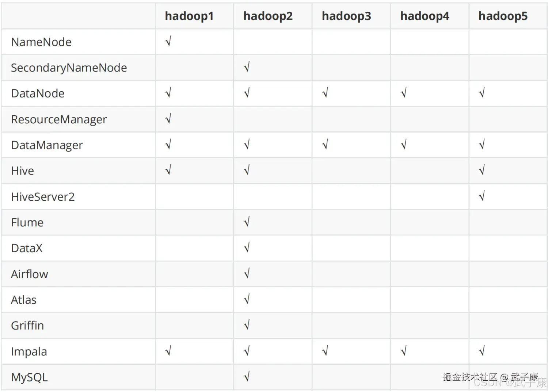
Task: Click the Griffin checkmark under hadoop2
Action: (x=247, y=325)
